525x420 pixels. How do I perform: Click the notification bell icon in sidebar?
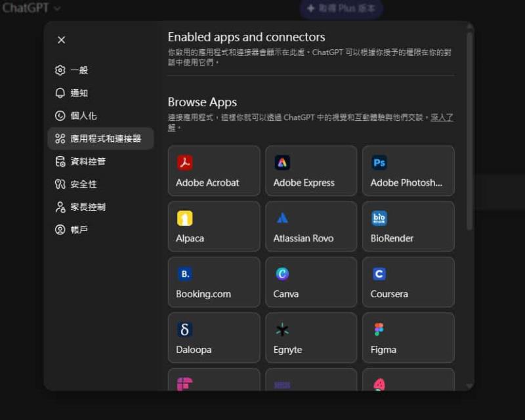(60, 93)
